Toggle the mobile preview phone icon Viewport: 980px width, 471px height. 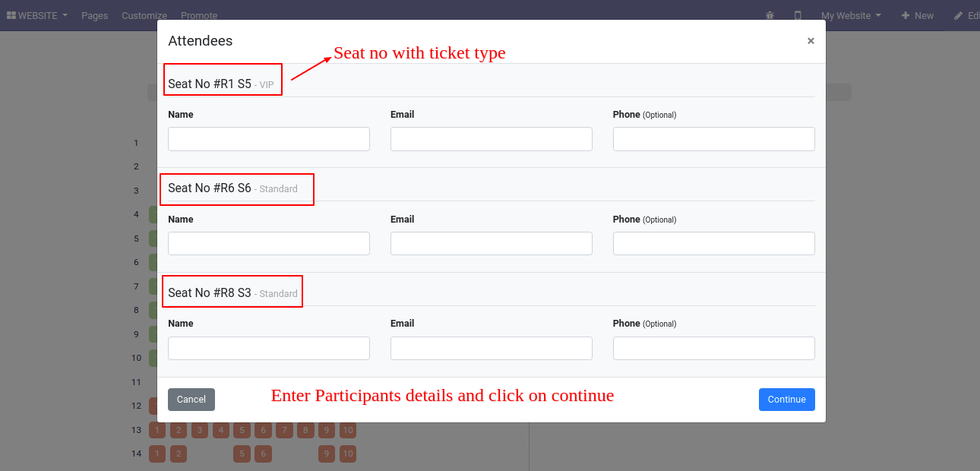point(798,15)
